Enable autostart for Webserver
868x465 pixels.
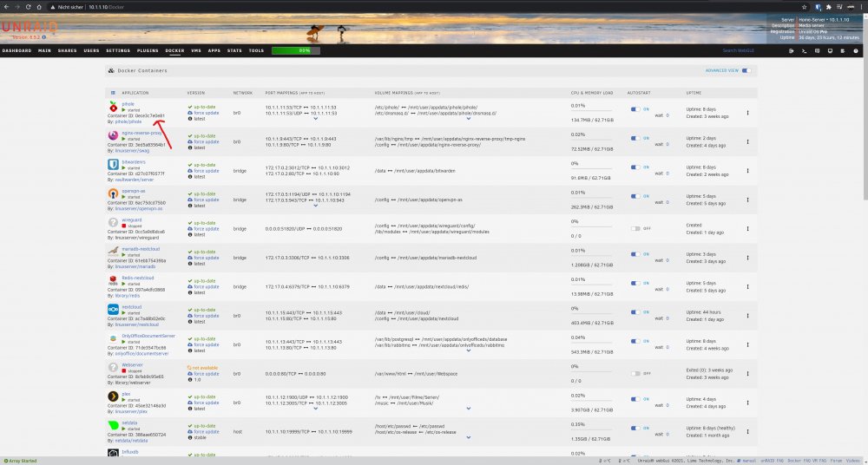point(635,373)
